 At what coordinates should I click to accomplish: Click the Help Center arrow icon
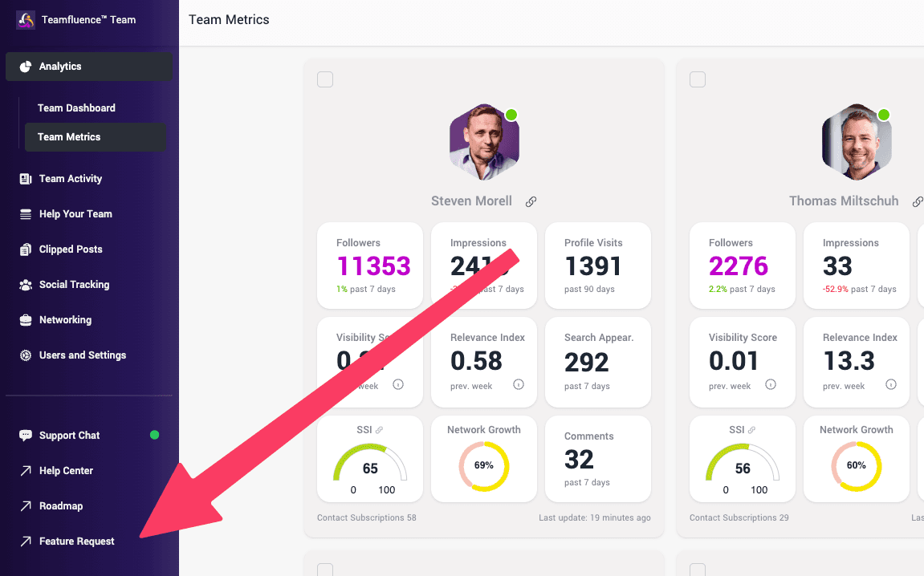pos(26,471)
